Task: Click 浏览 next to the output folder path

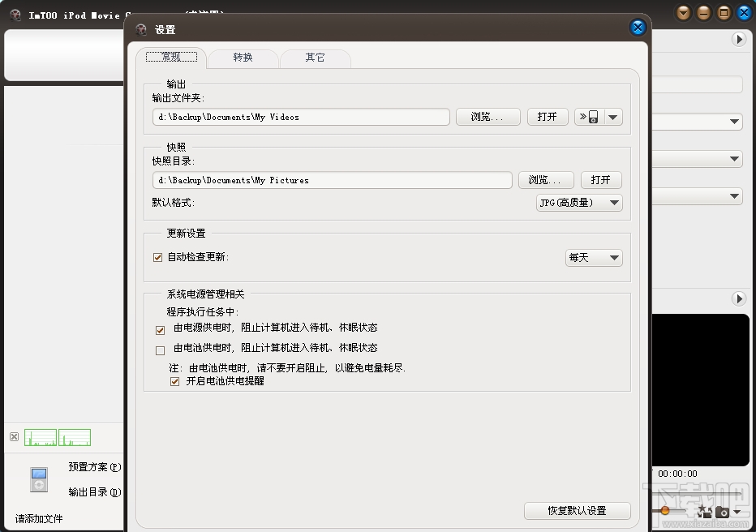Action: coord(488,116)
